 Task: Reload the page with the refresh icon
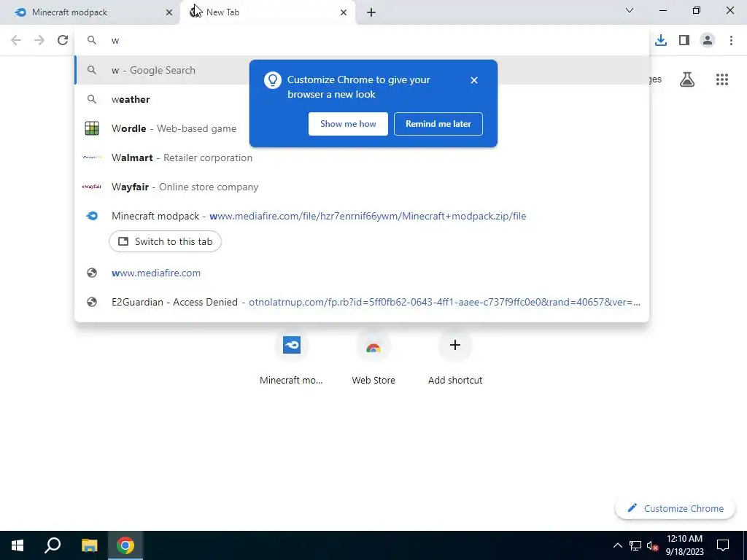(x=63, y=41)
